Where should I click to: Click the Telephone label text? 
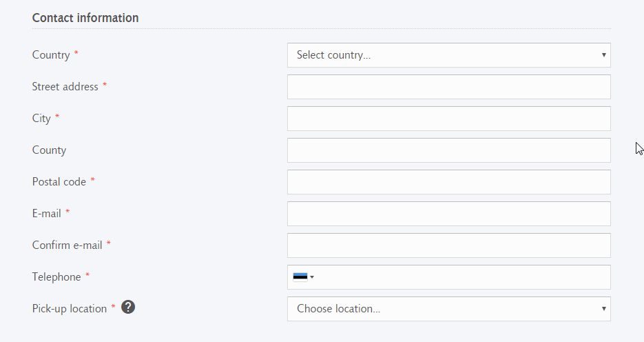coord(56,276)
